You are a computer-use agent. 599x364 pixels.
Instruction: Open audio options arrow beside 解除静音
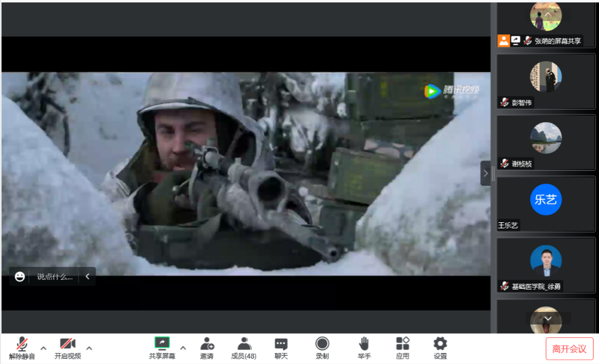tap(44, 348)
